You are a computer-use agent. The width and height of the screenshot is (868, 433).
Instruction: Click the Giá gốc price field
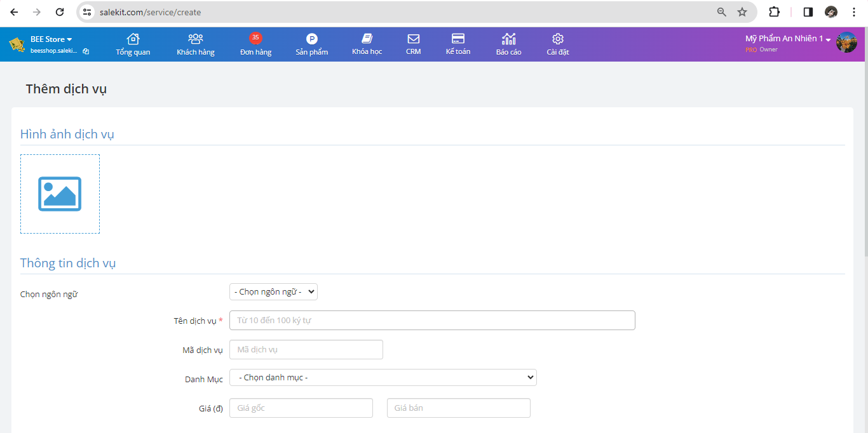point(301,408)
